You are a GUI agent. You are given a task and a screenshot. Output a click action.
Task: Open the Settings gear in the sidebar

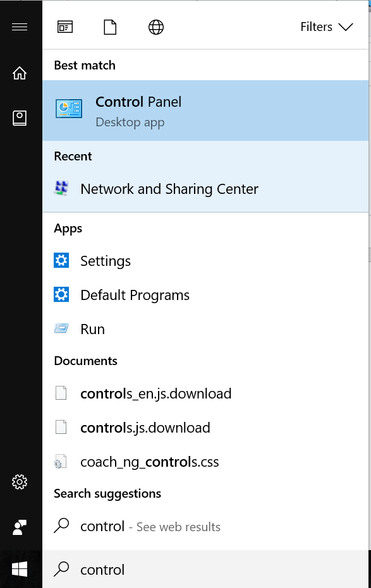(20, 482)
